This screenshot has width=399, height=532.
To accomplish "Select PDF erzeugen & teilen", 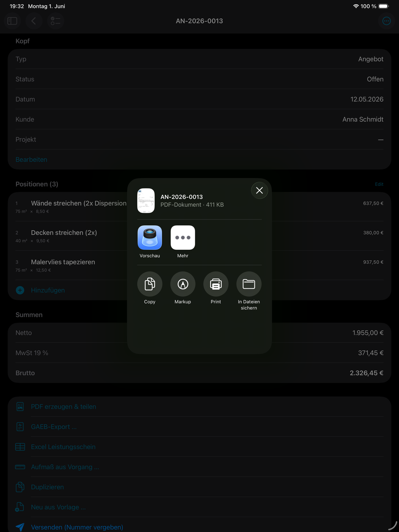I will point(63,407).
